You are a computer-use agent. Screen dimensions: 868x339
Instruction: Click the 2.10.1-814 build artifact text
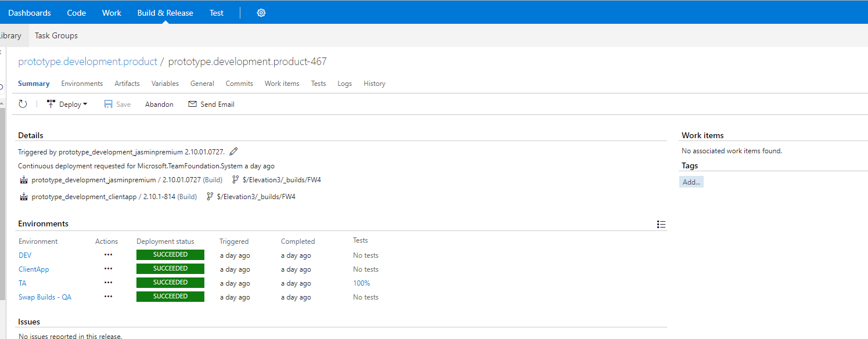click(159, 197)
